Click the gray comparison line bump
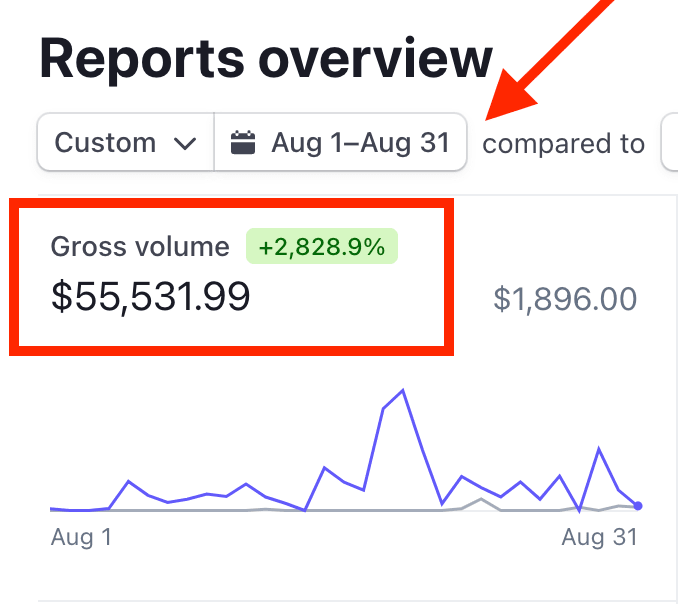This screenshot has width=678, height=604. pyautogui.click(x=482, y=499)
